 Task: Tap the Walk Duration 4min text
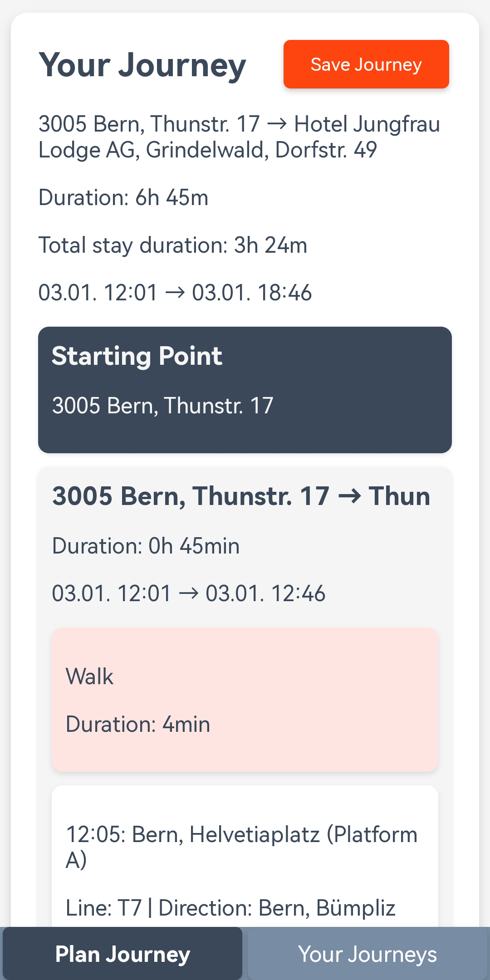pyautogui.click(x=138, y=724)
